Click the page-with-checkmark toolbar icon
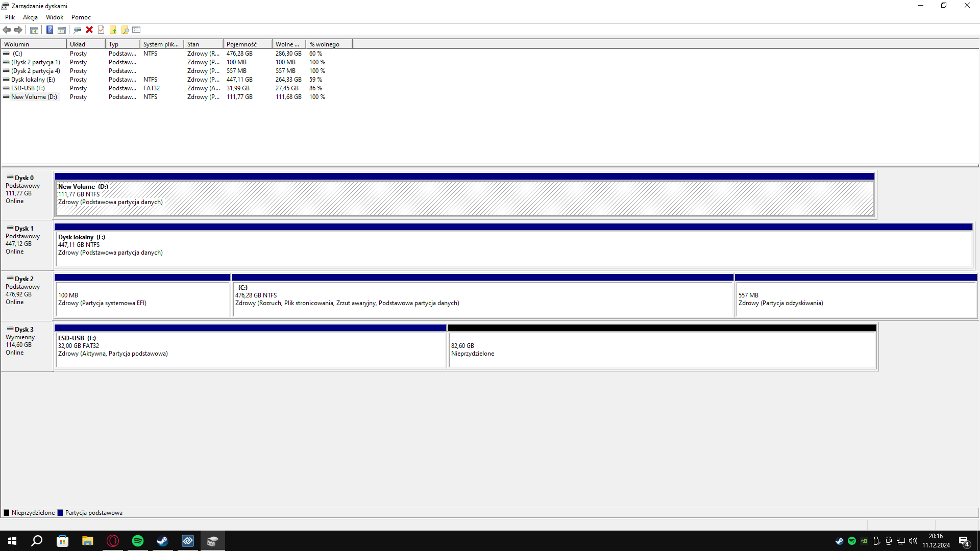980x551 pixels. [101, 30]
